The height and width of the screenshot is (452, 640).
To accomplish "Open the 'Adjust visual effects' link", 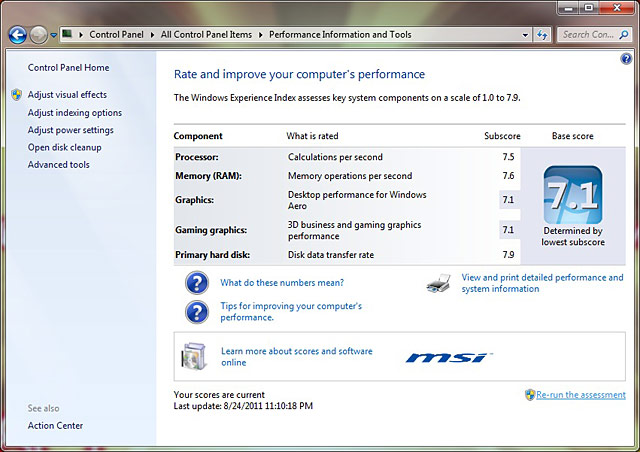I will pyautogui.click(x=67, y=95).
